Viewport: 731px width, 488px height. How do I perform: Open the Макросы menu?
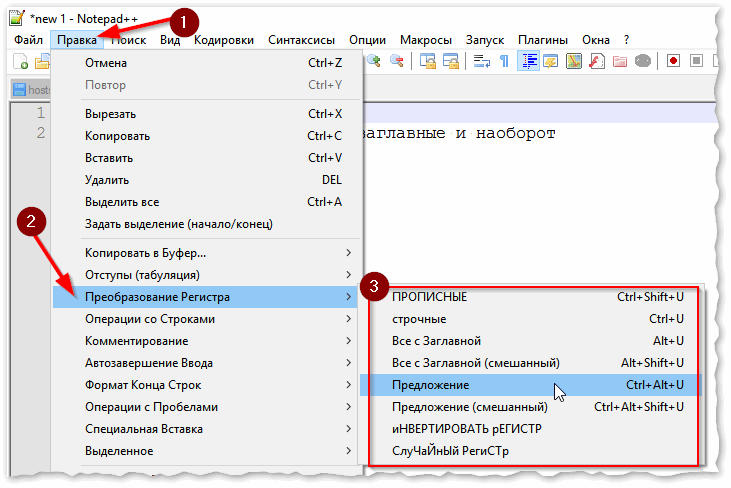(x=426, y=40)
